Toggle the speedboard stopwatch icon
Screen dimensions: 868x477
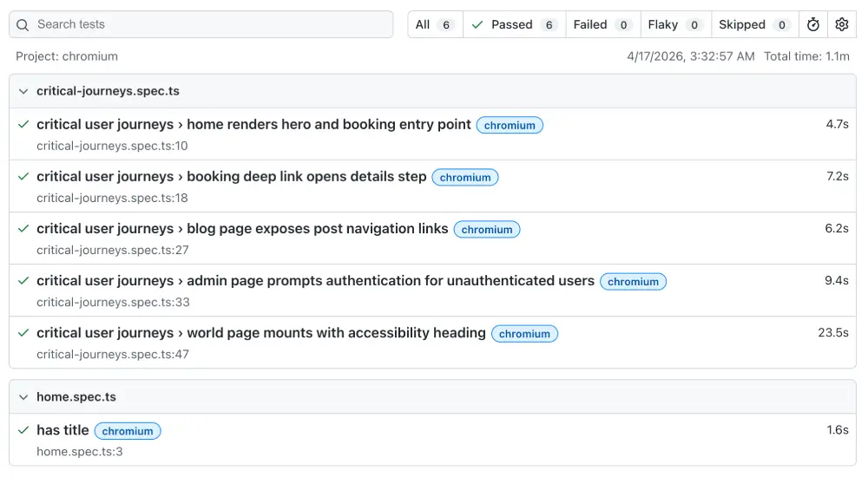(x=813, y=24)
